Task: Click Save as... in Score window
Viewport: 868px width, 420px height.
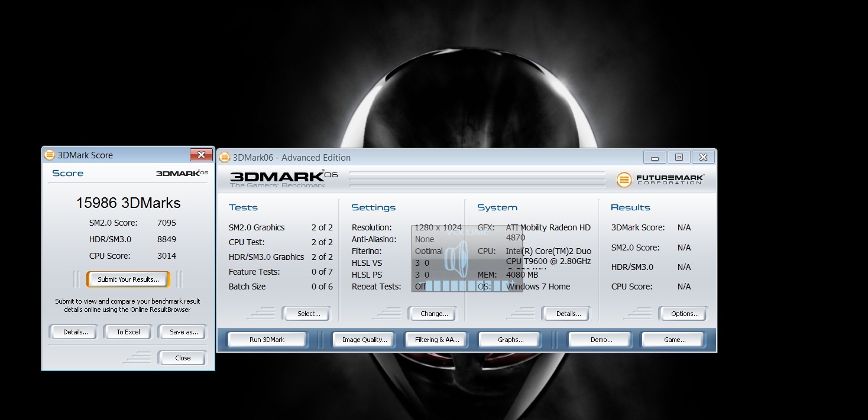Action: pyautogui.click(x=183, y=332)
